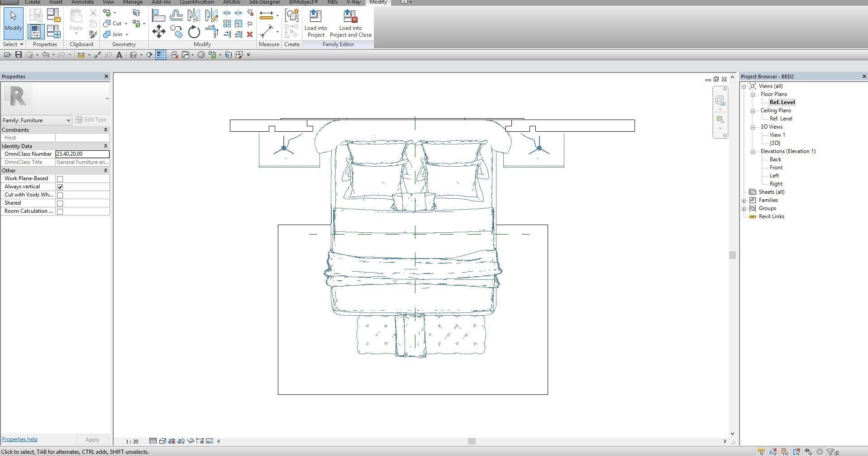Click the Trim/Extend to Corner tool

(x=211, y=32)
